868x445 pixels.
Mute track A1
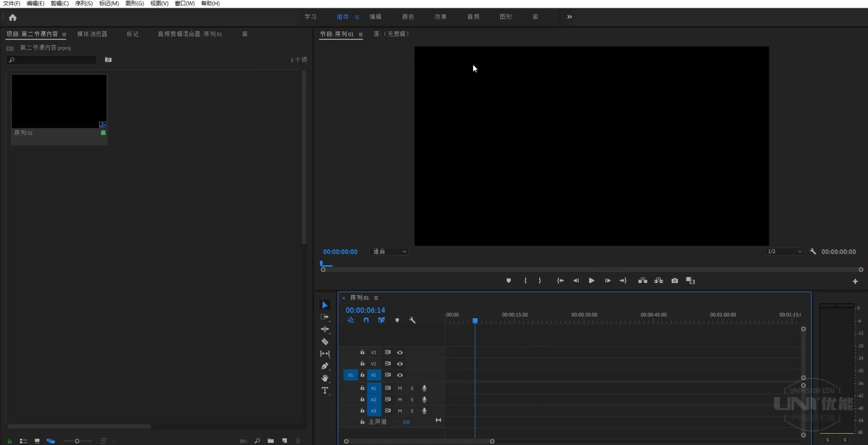coord(400,388)
